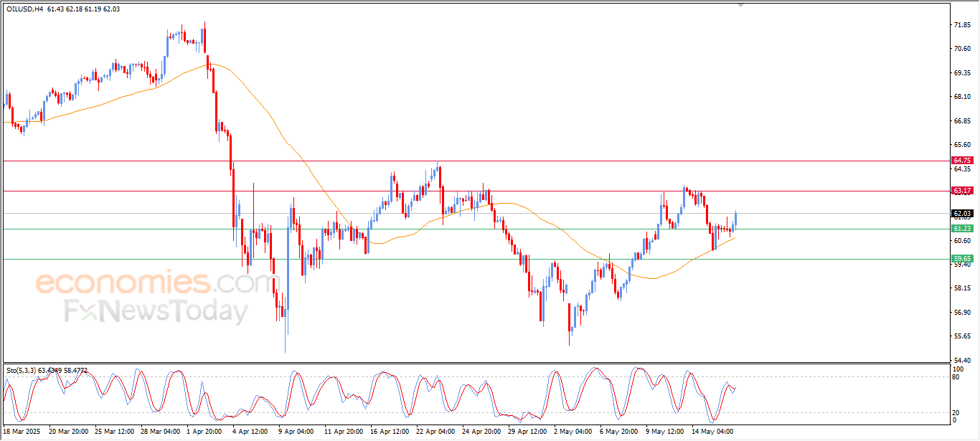Click the red 63.17 price level tag
The width and height of the screenshot is (980, 441).
click(x=962, y=190)
